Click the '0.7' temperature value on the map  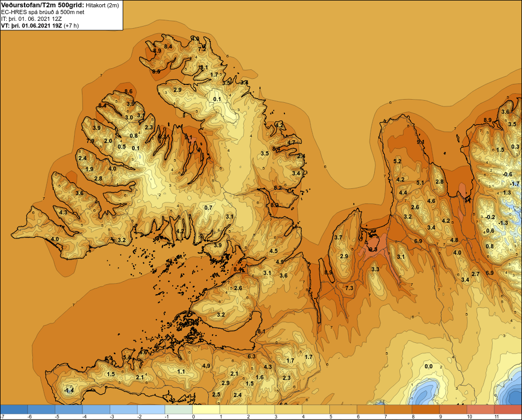(x=208, y=208)
